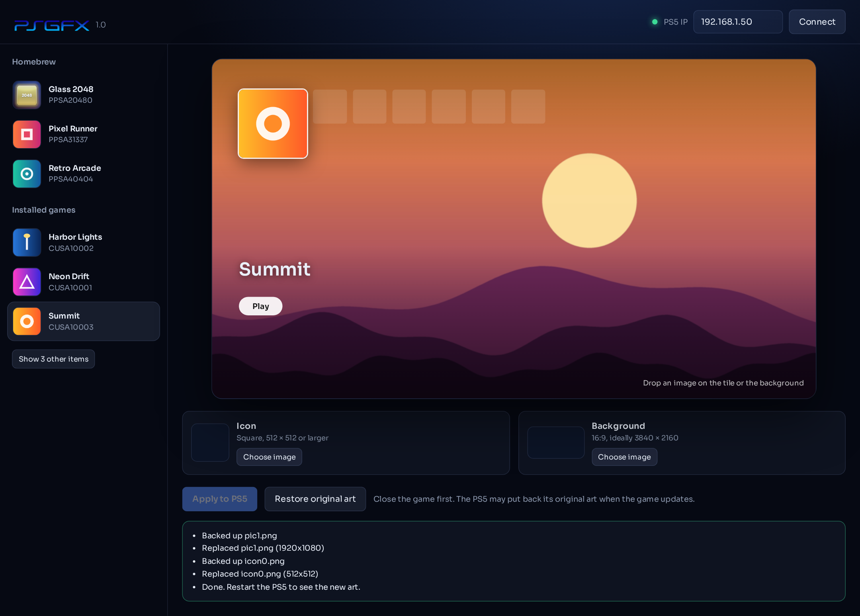
Task: Choose Harbor Lights from installed games
Action: (x=84, y=242)
